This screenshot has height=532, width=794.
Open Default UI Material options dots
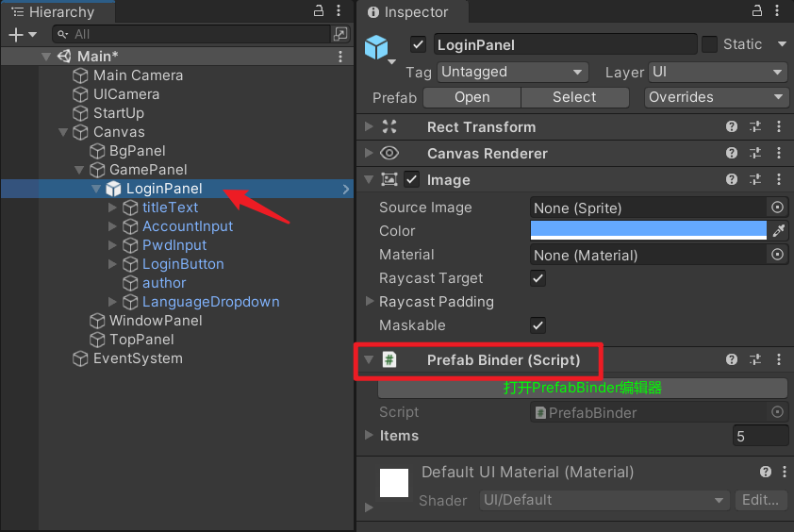[785, 473]
